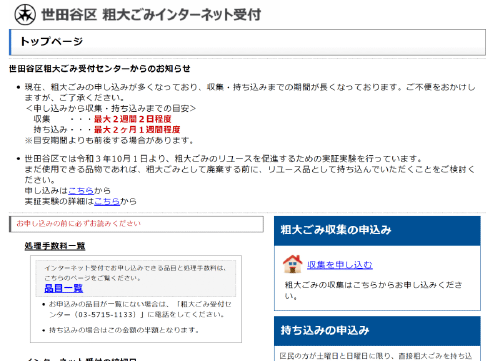Click the phone number 03-5715-1133 text
500x361 pixels.
pos(107,314)
